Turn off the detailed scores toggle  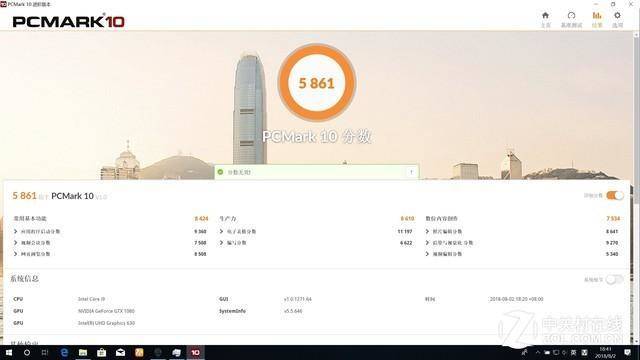pos(615,196)
